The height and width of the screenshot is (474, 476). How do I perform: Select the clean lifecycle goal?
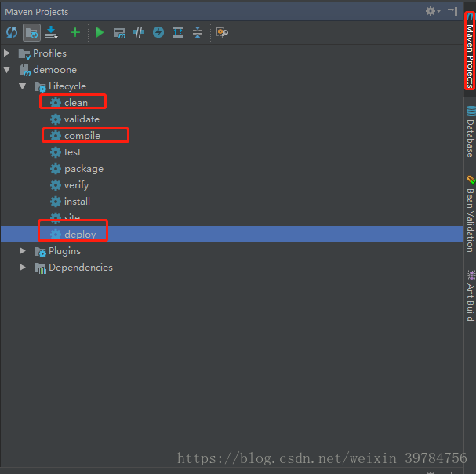[x=76, y=102]
